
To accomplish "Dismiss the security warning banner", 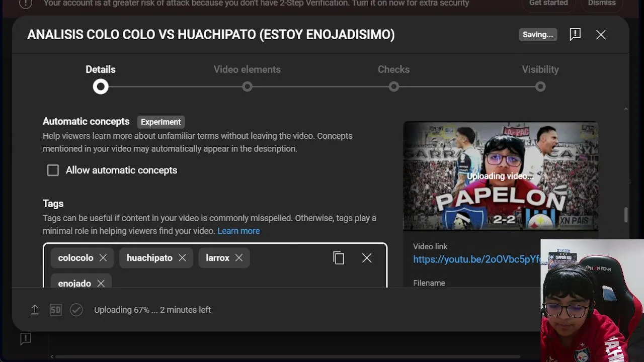I will click(x=602, y=4).
